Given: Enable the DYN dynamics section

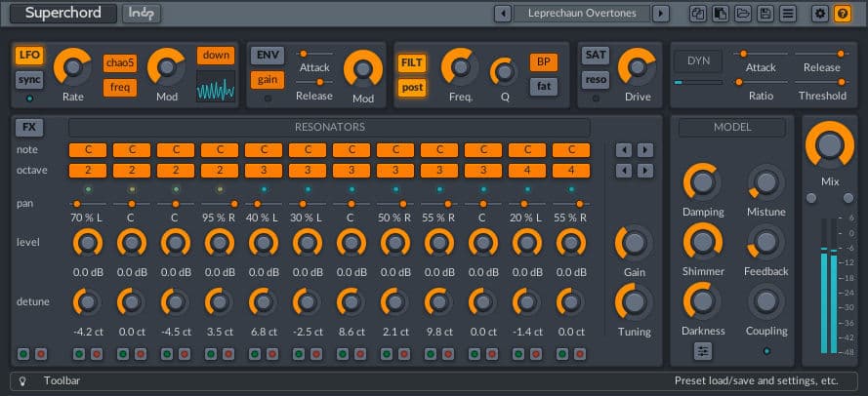Looking at the screenshot, I should [699, 61].
